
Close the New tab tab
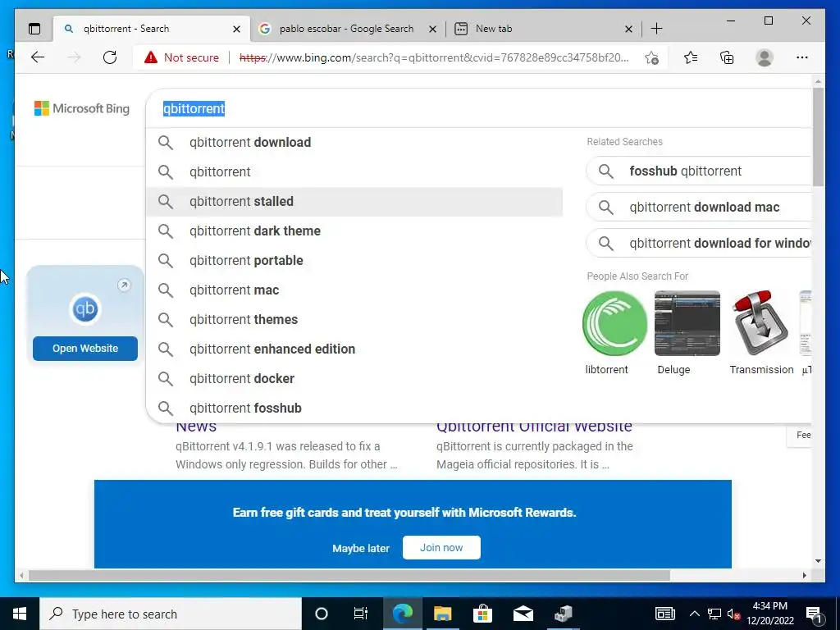pyautogui.click(x=629, y=29)
